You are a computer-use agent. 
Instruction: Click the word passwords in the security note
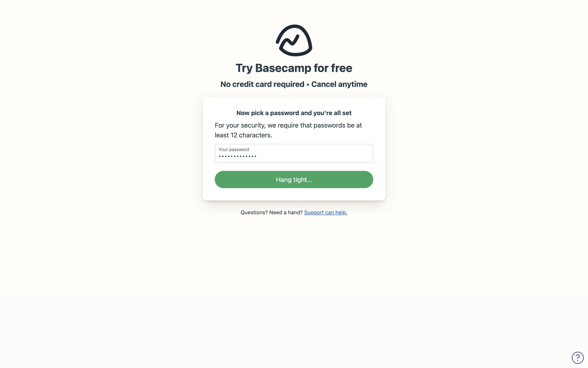(330, 125)
